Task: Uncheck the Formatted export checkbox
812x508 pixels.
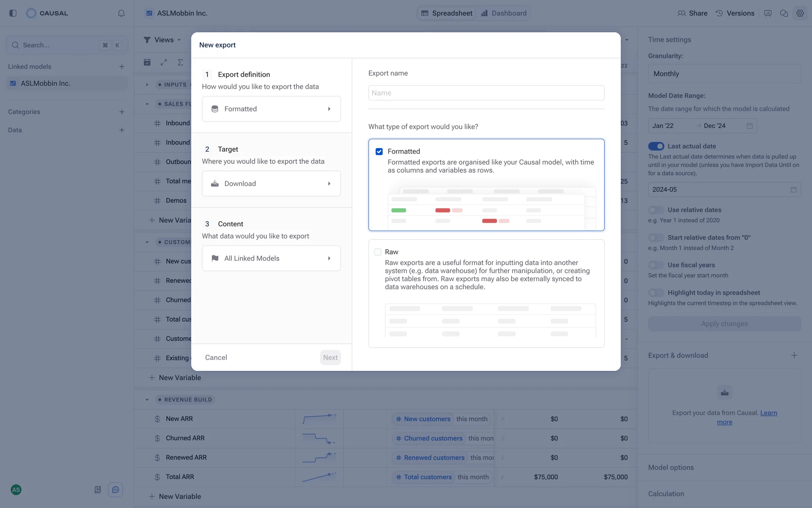Action: pyautogui.click(x=379, y=152)
